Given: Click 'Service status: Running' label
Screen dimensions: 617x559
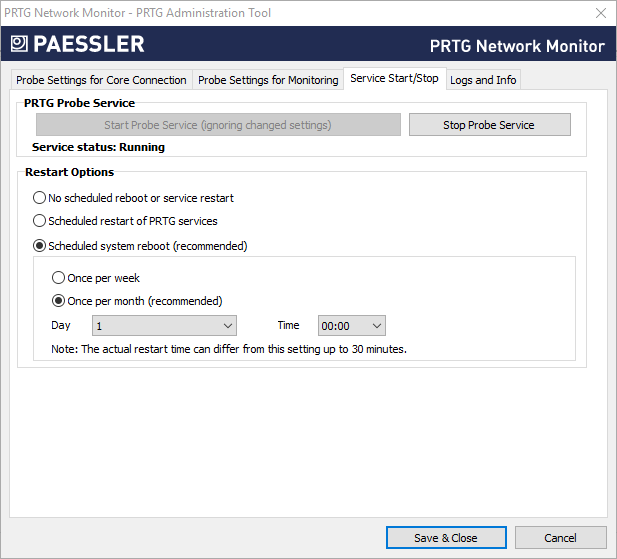Looking at the screenshot, I should pyautogui.click(x=98, y=147).
